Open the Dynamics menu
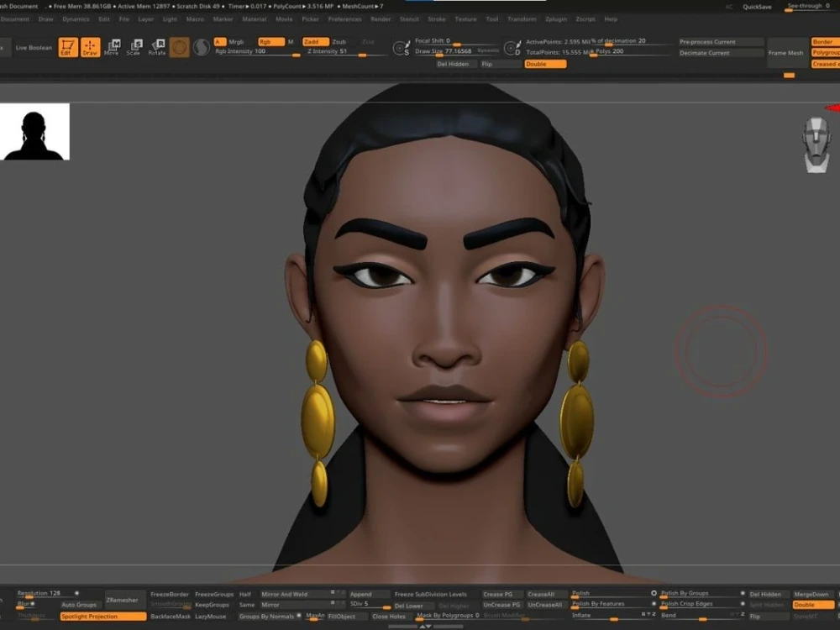This screenshot has height=630, width=840. click(x=76, y=18)
